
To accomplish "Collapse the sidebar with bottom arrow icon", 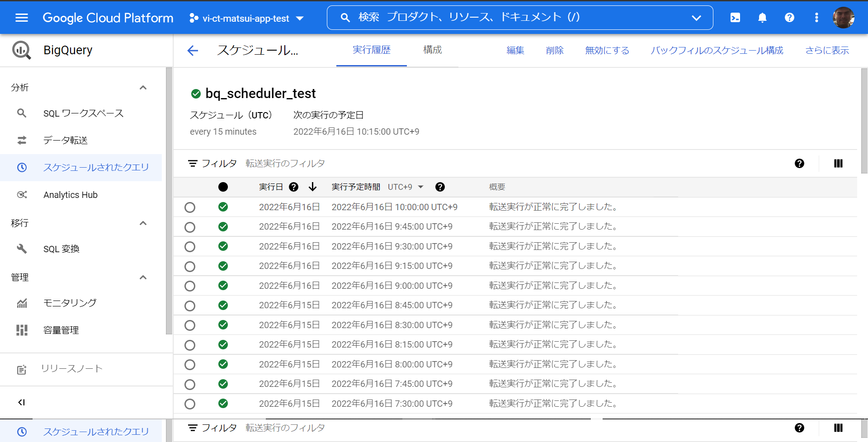I will point(21,402).
